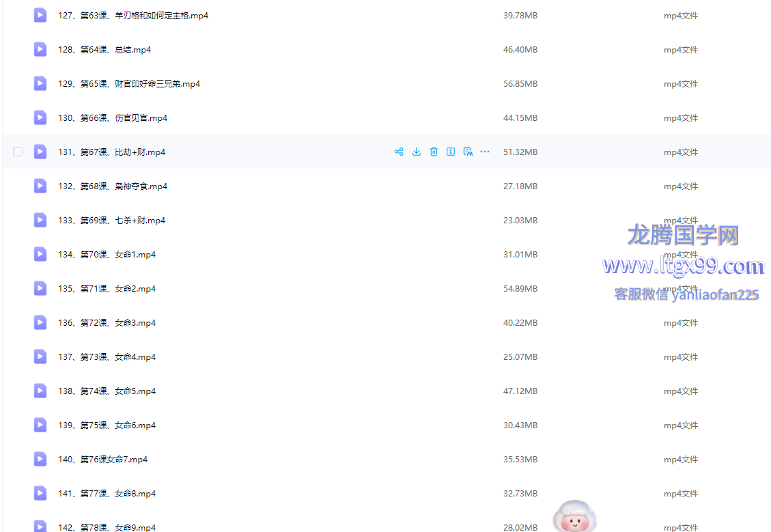Delete file 131 using the trash icon
Image resolution: width=771 pixels, height=532 pixels.
[x=434, y=152]
